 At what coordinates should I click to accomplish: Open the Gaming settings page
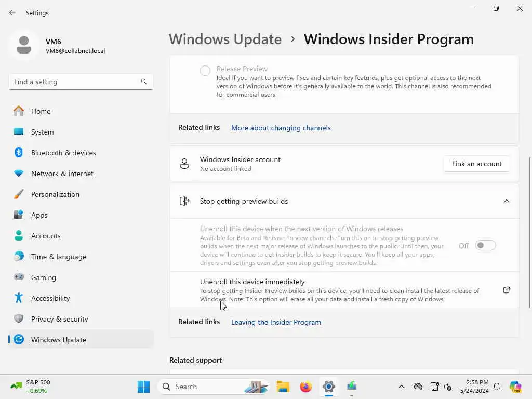click(x=81, y=277)
